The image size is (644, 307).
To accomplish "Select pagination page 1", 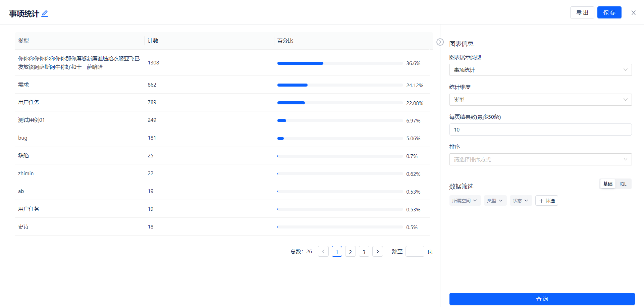I will click(x=337, y=251).
